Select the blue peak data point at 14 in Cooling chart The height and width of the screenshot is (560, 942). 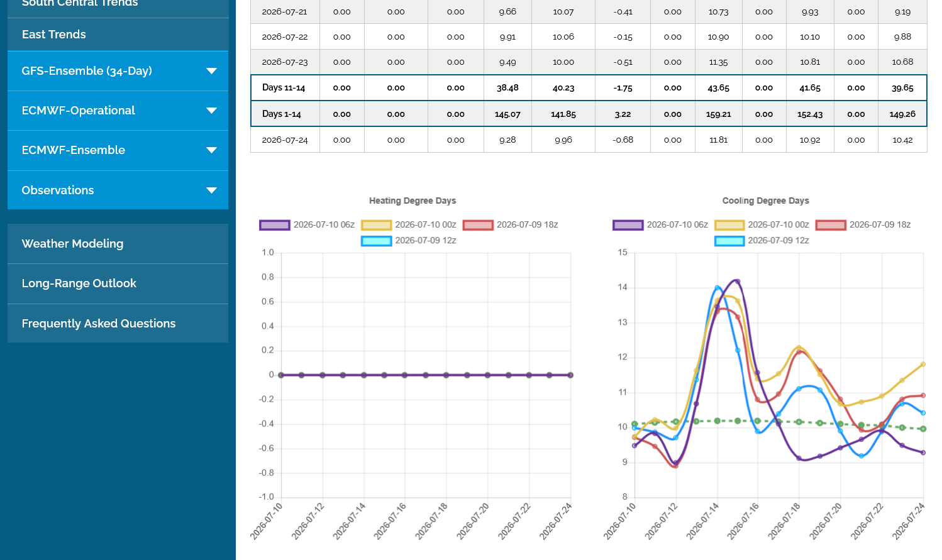pyautogui.click(x=718, y=288)
